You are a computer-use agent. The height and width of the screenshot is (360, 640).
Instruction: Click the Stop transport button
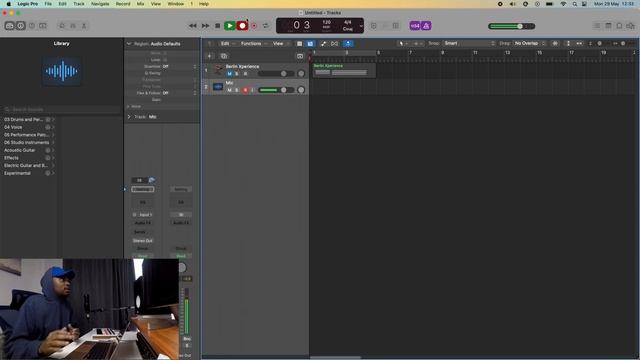coord(218,26)
